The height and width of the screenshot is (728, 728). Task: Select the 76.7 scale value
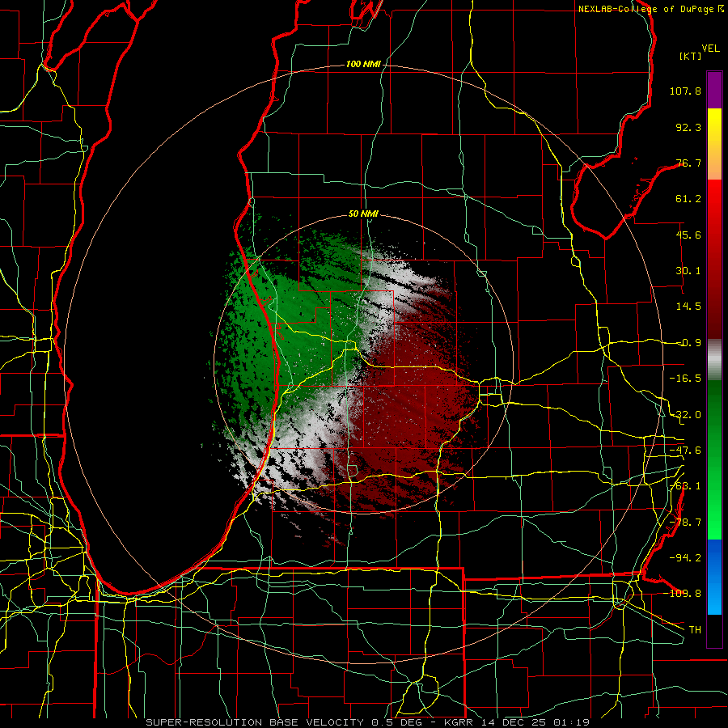688,163
